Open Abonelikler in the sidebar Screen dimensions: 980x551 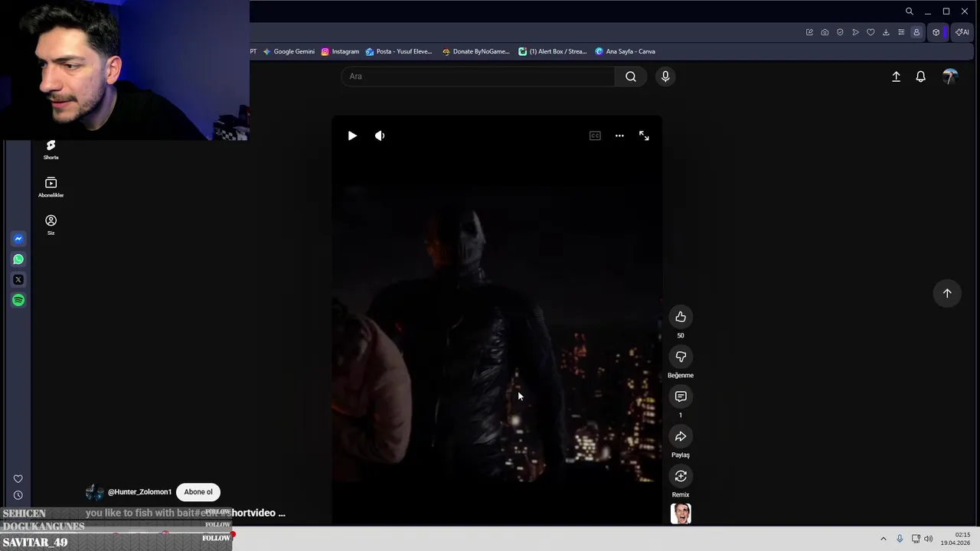(x=51, y=187)
